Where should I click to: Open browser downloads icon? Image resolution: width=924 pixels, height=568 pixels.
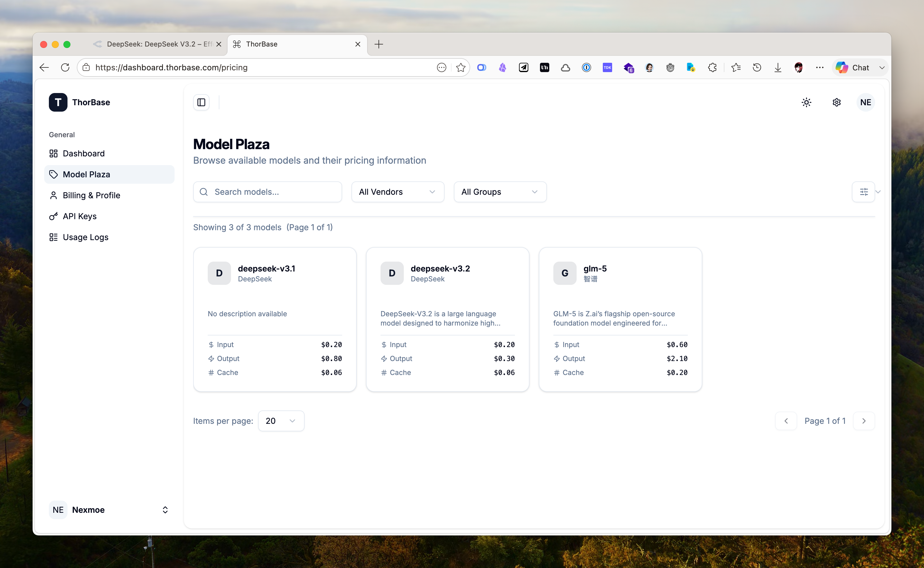[x=778, y=68]
